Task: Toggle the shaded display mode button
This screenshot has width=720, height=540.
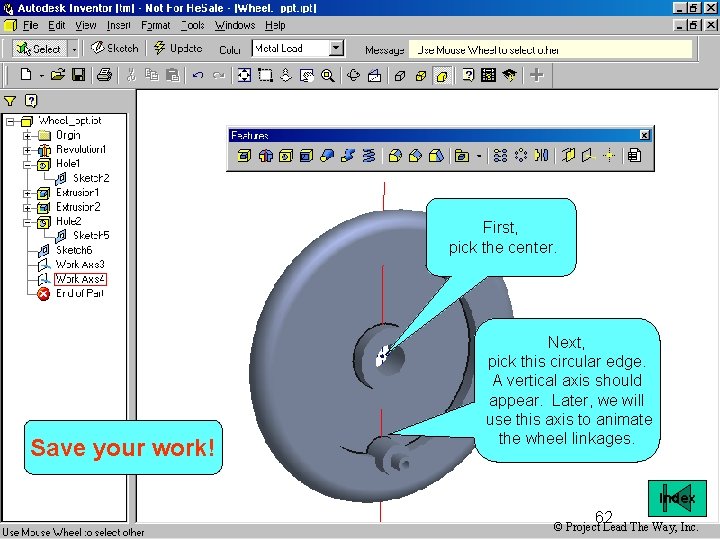Action: 442,75
